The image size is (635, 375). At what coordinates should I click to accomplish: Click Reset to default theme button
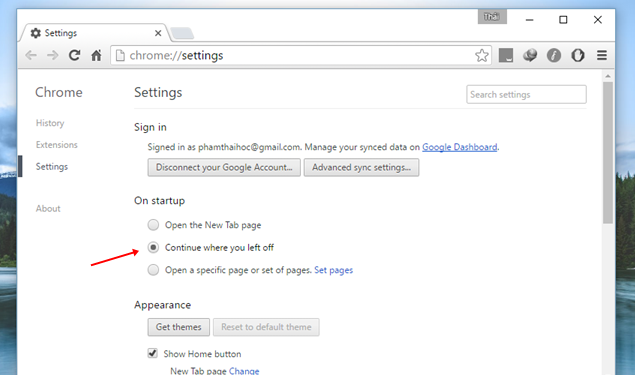[266, 327]
